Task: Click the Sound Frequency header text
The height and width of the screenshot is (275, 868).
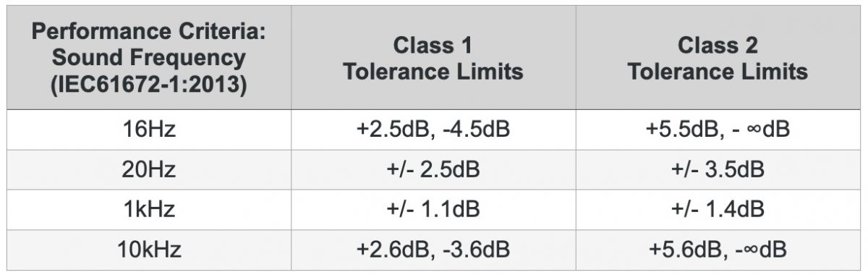Action: [x=150, y=58]
